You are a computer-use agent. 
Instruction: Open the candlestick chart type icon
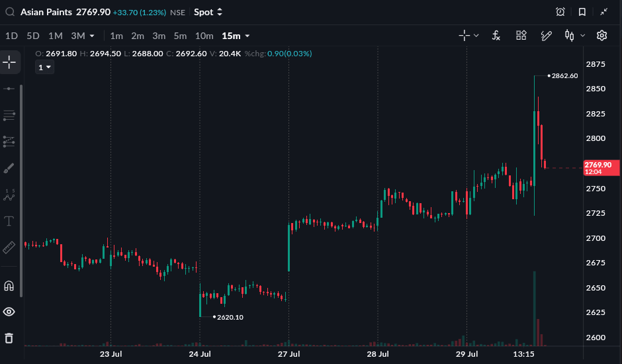(569, 36)
